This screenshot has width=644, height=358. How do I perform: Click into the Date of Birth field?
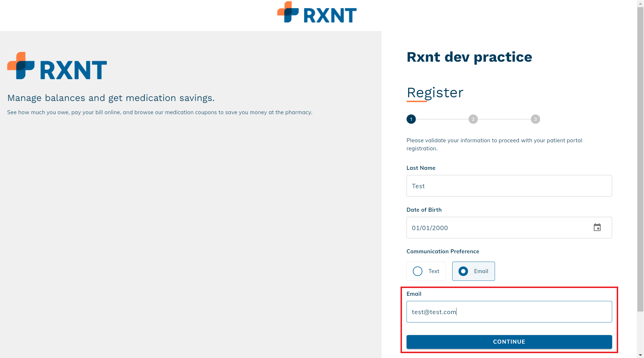point(488,228)
